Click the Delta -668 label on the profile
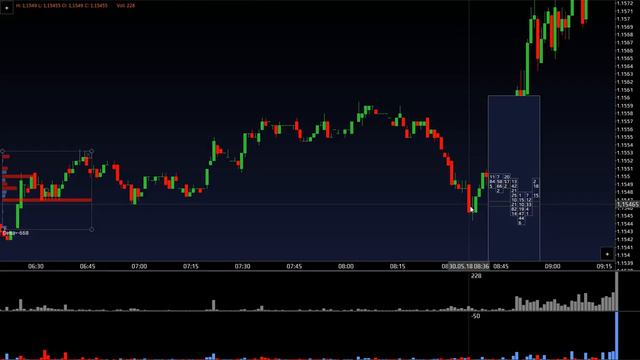Screen dimensions: 640x360 pyautogui.click(x=16, y=233)
